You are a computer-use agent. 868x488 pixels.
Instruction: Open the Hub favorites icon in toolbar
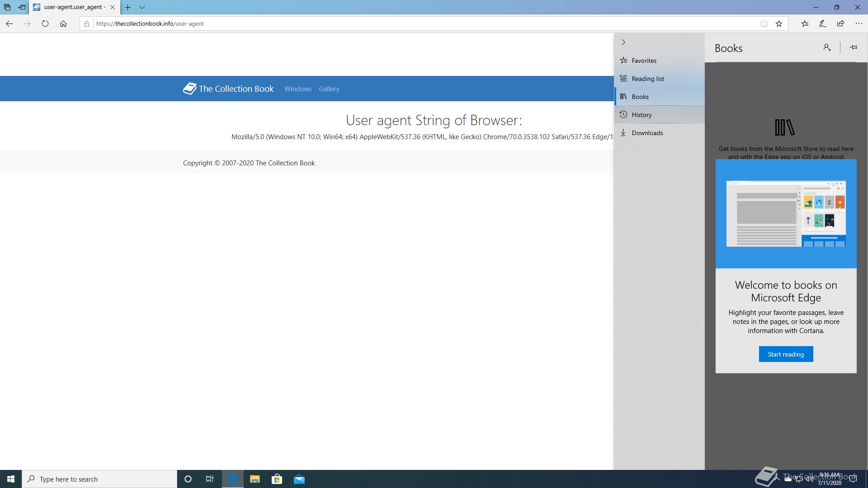tap(805, 23)
